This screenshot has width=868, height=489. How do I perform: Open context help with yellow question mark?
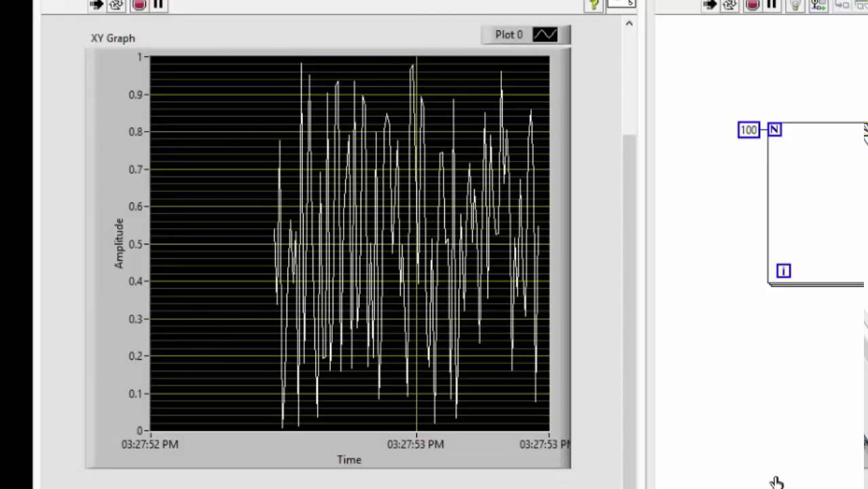[594, 5]
